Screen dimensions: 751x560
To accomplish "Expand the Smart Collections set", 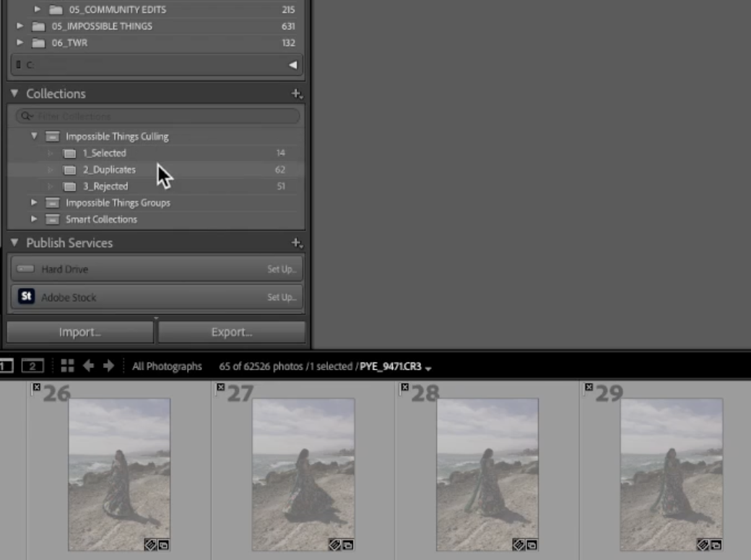I will click(x=34, y=219).
